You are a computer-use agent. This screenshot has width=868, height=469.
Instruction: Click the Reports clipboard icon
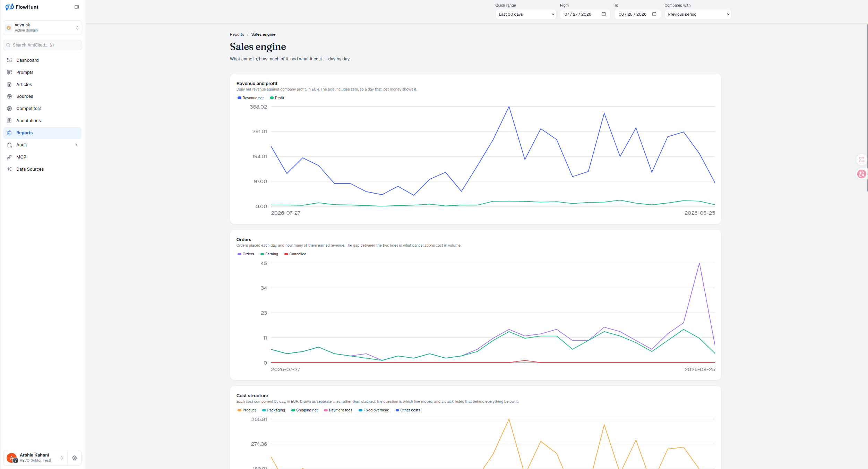pyautogui.click(x=9, y=133)
